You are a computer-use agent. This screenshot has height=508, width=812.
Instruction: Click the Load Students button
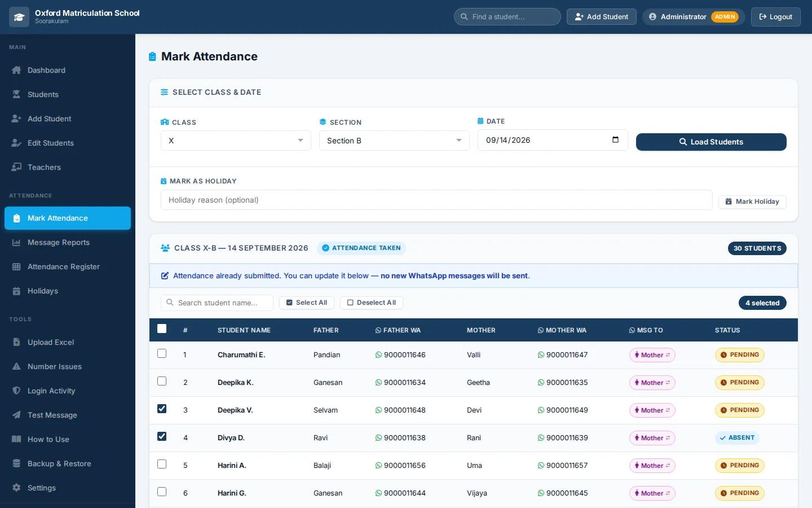coord(711,142)
